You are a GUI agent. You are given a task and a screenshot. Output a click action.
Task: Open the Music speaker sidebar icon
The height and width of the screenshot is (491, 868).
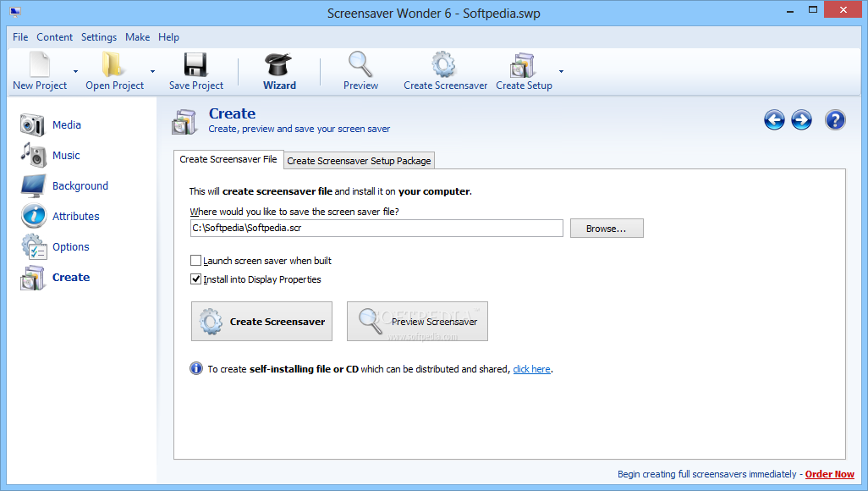point(33,155)
